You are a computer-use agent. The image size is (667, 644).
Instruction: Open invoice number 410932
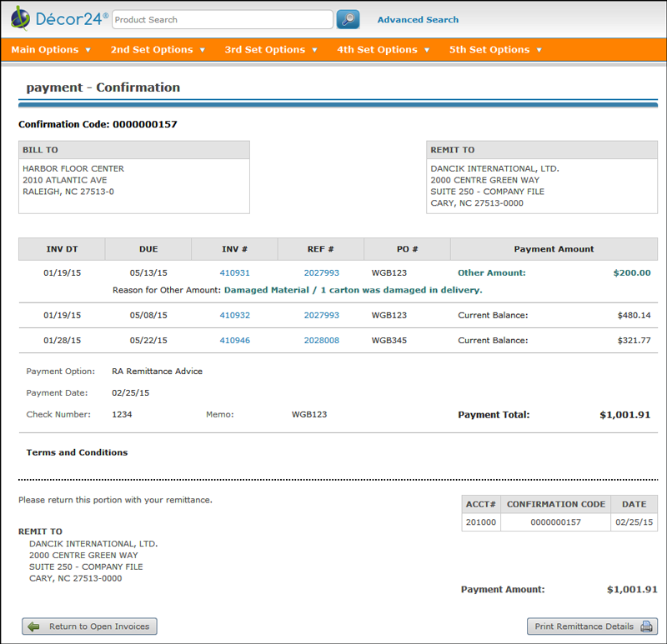tap(234, 316)
